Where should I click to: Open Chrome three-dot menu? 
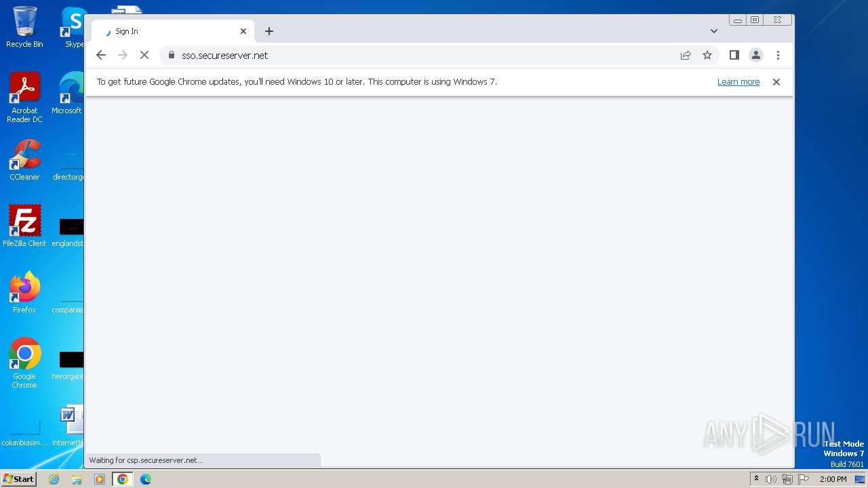pos(778,56)
